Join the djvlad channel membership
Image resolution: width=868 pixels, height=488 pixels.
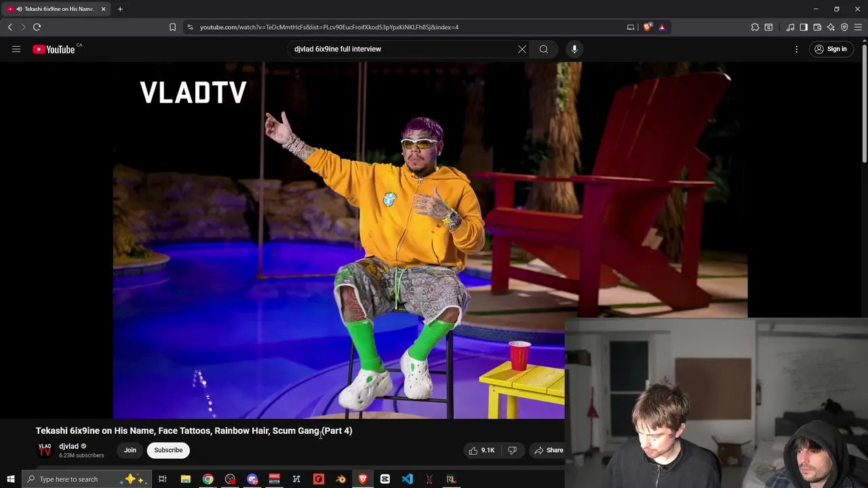click(x=130, y=450)
